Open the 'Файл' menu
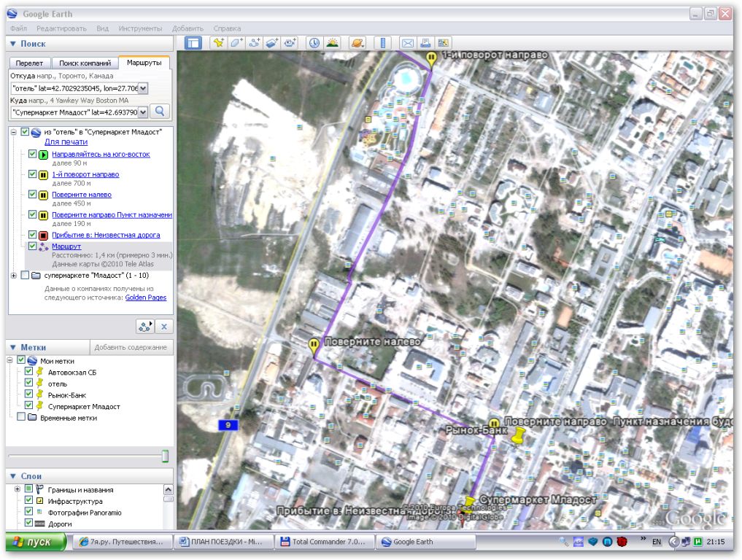 18,28
